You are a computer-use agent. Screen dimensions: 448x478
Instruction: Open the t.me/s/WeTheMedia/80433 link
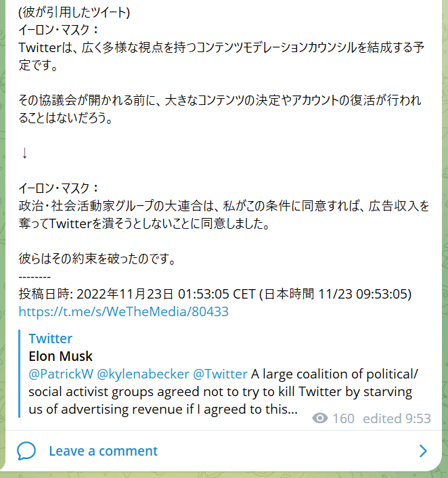(x=123, y=311)
